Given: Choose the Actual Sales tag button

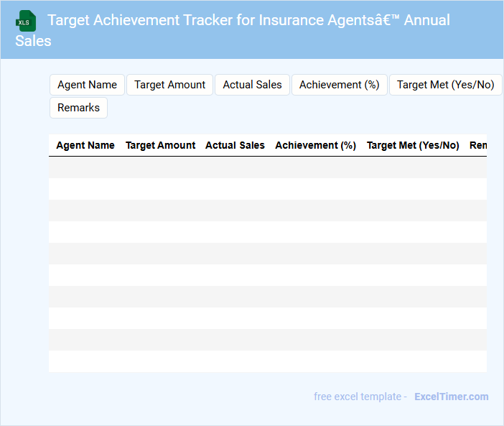Looking at the screenshot, I should click(x=252, y=85).
